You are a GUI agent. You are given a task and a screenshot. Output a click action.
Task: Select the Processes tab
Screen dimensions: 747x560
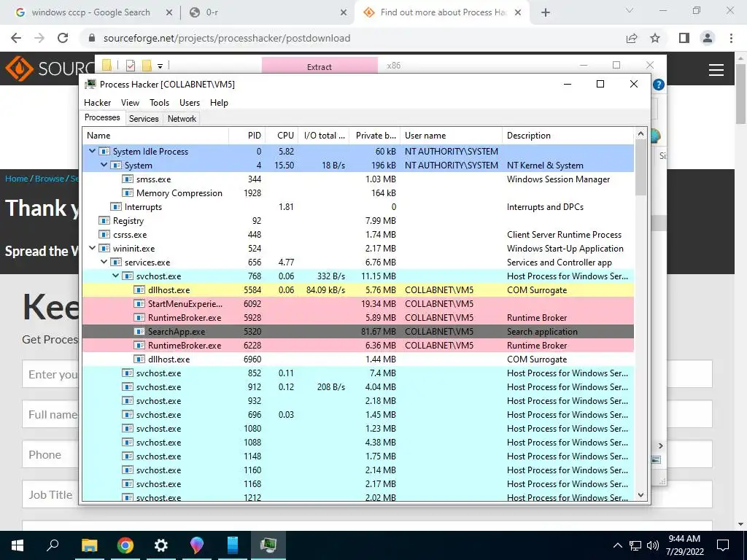[102, 117]
